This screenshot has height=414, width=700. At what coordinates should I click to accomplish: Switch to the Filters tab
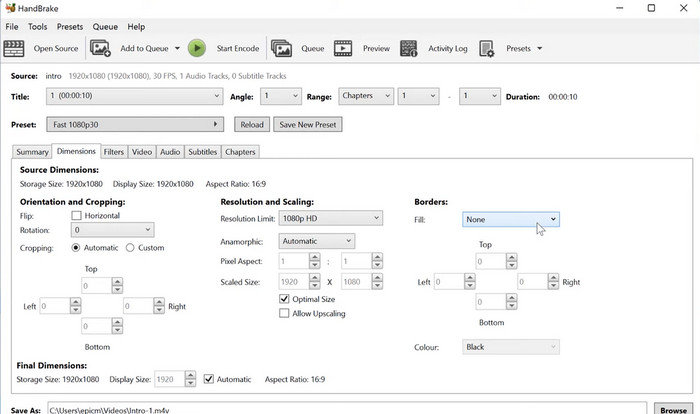(114, 152)
